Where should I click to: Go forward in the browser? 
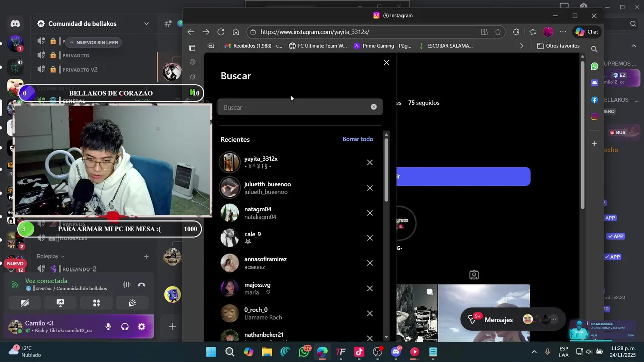[206, 32]
